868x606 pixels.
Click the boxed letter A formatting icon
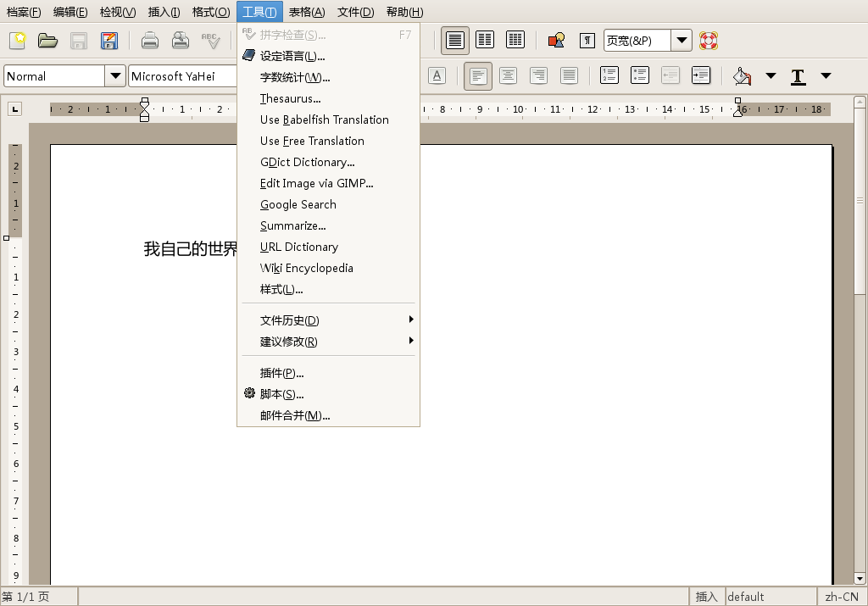(x=437, y=75)
